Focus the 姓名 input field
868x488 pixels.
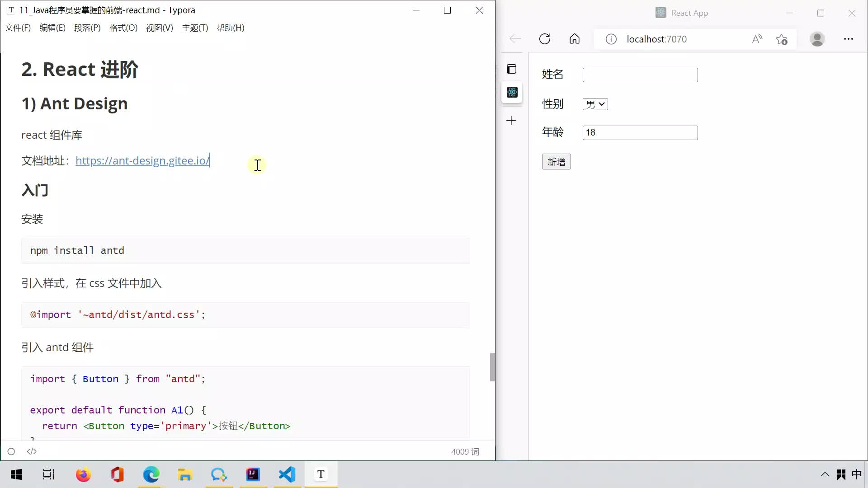(x=640, y=75)
